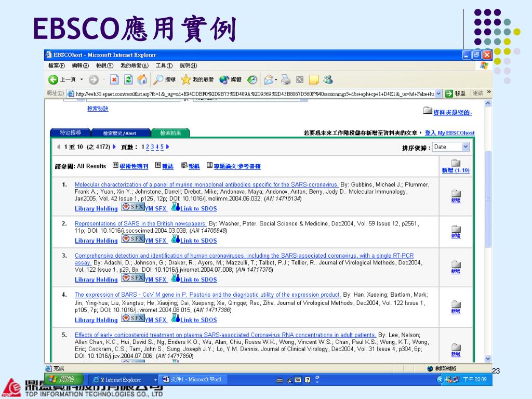Open the Mail envelope toolbar icon
Screen dimensions: 532x399
(x=269, y=79)
